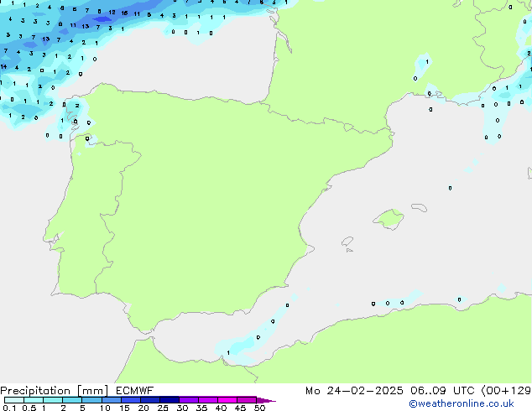
Task: Select the 5–10 mm legend swatch
Action: 91,400
